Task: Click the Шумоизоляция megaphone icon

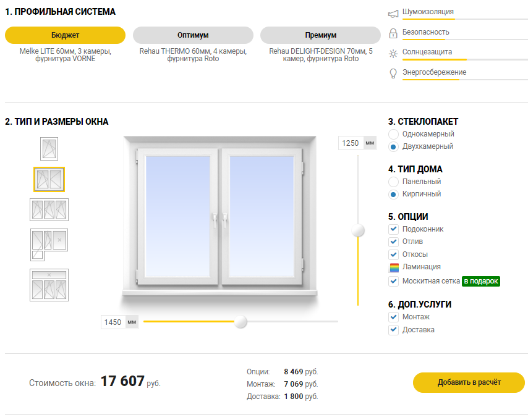Action: [x=393, y=13]
